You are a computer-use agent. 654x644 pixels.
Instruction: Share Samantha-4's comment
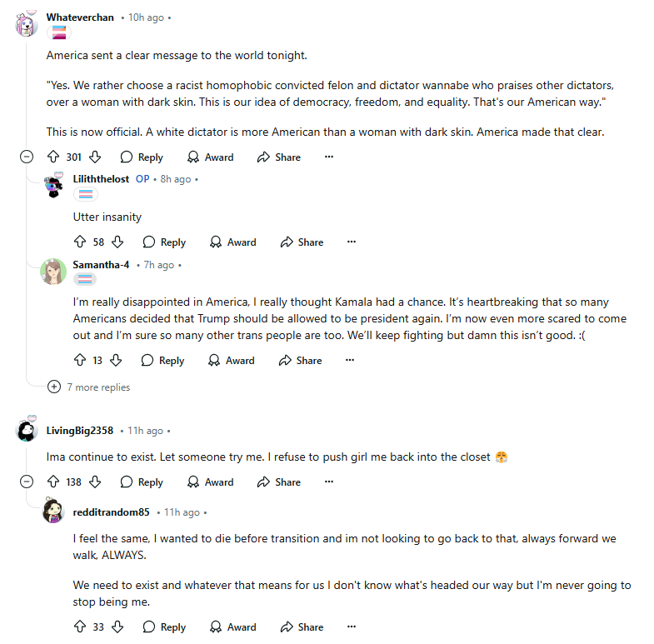click(x=300, y=360)
